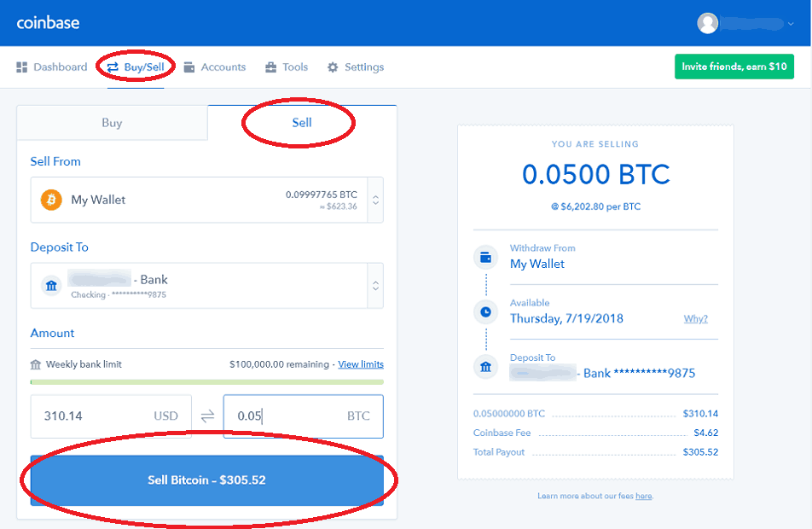
Task: Go to Dashboard in navigation
Action: click(x=52, y=67)
